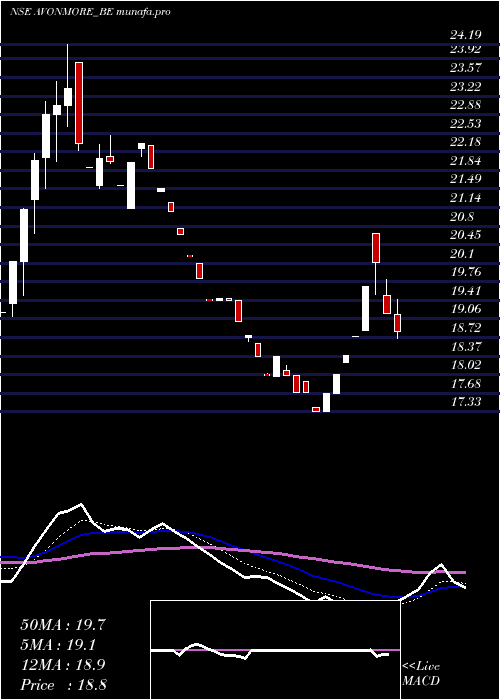
Task: Select the 19.41 price axis label
Action: [465, 291]
